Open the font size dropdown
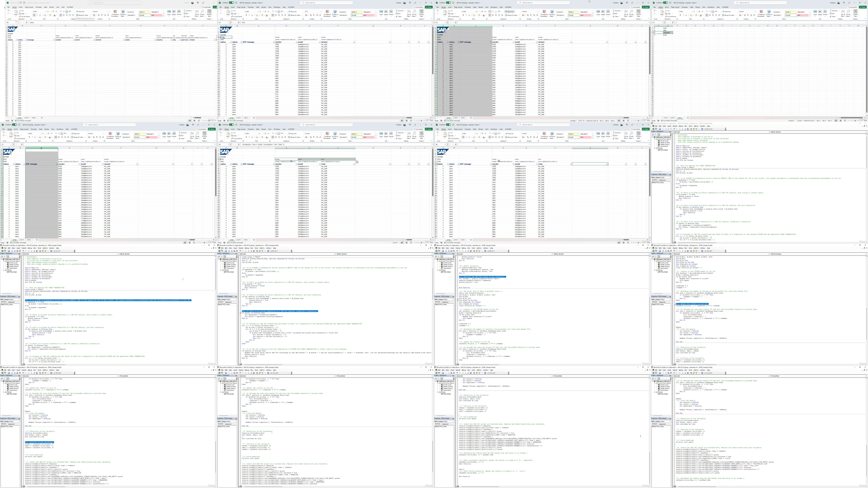 point(51,11)
